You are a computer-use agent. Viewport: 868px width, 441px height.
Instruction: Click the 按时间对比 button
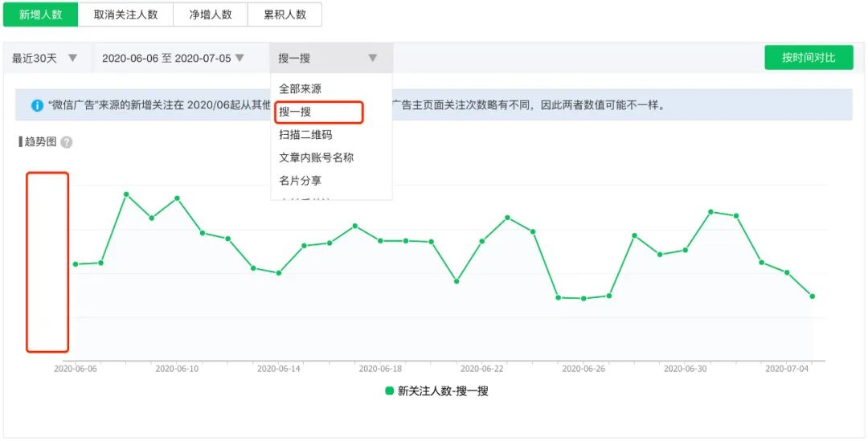coord(808,58)
